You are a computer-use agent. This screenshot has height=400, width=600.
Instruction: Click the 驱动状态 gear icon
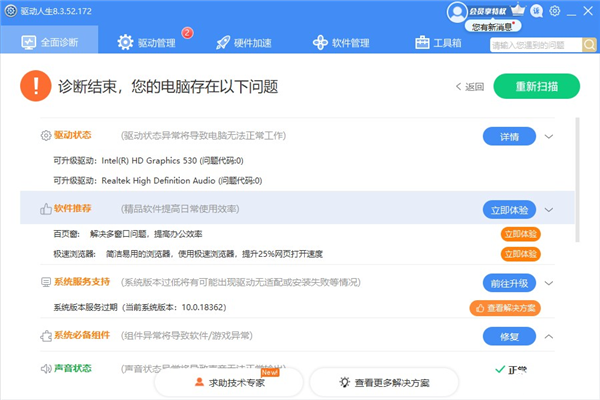tap(46, 136)
